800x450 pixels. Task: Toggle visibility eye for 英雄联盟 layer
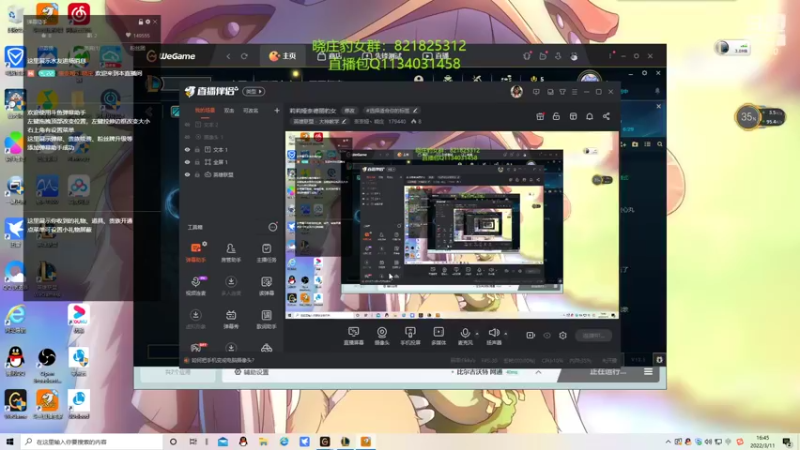[x=187, y=174]
